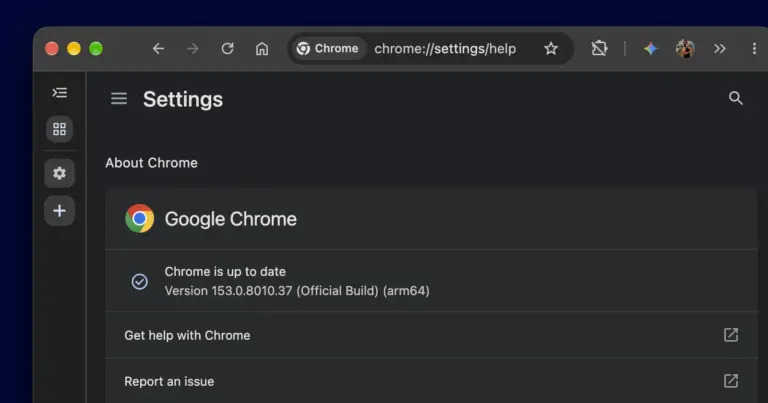Select the Settings gear tab in sidebar
This screenshot has height=403, width=768.
[x=60, y=173]
